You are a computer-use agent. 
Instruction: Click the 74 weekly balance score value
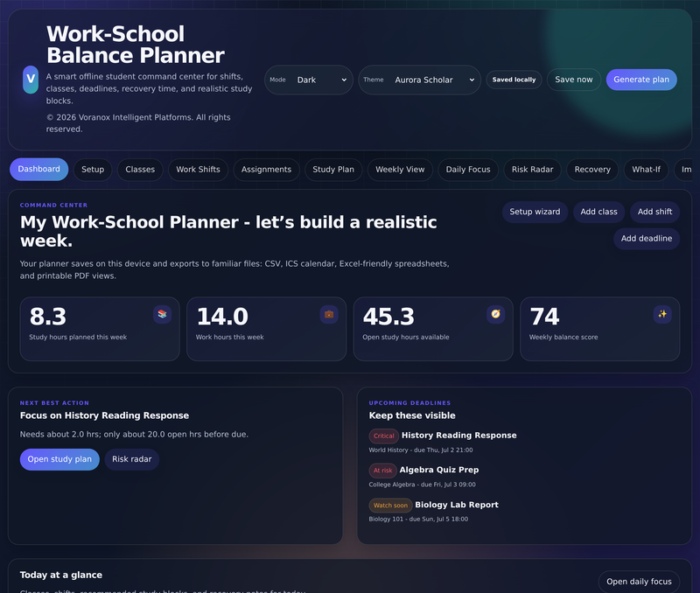point(544,317)
